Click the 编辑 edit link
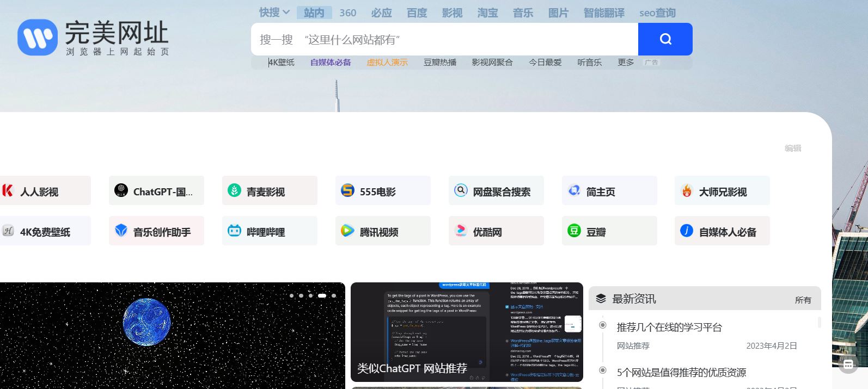Image resolution: width=868 pixels, height=389 pixels. 793,148
